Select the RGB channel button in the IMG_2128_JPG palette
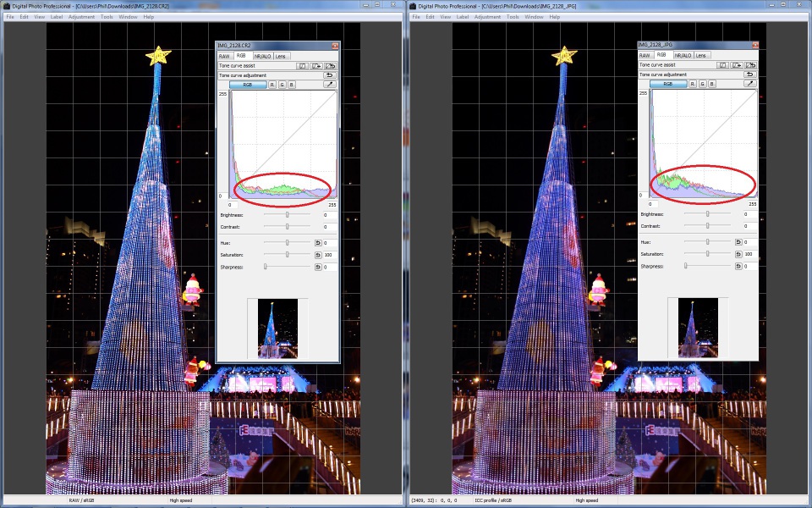The height and width of the screenshot is (508, 812). click(667, 85)
